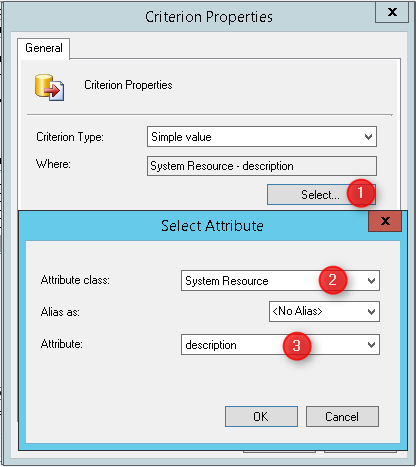This screenshot has width=416, height=467.
Task: Switch to the General tab
Action: click(x=44, y=48)
